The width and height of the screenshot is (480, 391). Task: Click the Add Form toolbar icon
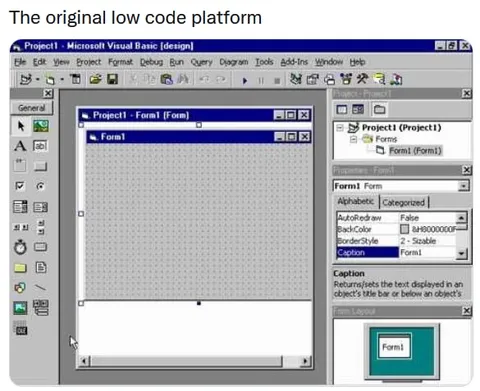click(x=50, y=80)
